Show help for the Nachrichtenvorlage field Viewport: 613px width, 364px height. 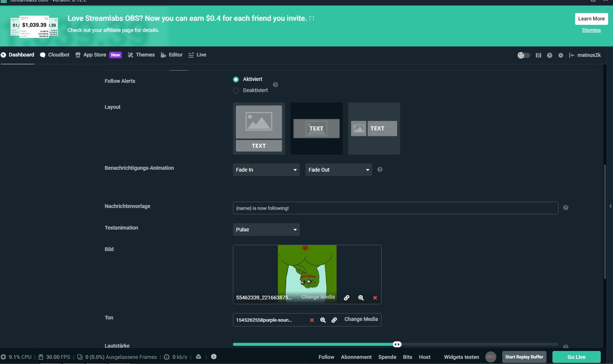click(x=565, y=208)
